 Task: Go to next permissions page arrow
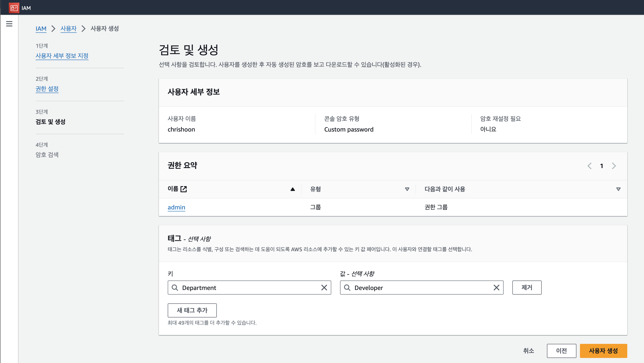click(x=614, y=166)
